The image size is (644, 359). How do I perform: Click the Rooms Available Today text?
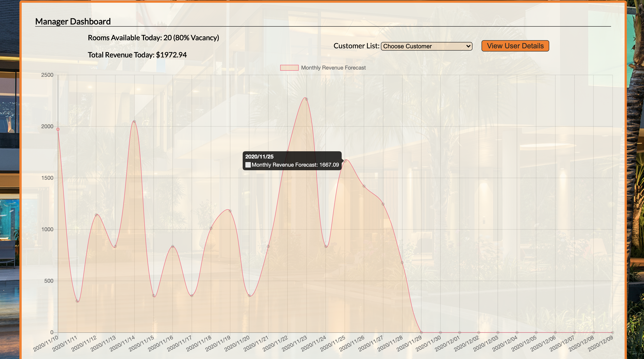pos(153,38)
